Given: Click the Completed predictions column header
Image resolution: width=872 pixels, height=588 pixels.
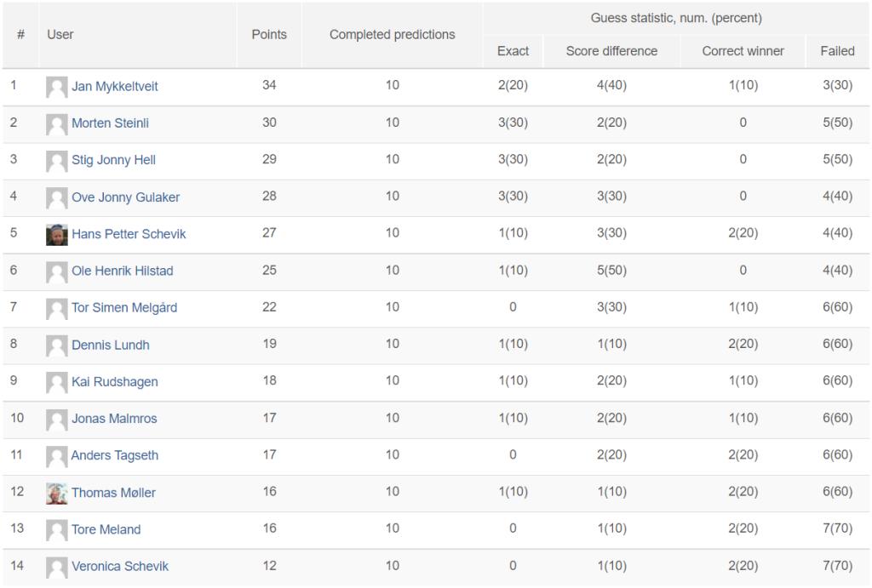Looking at the screenshot, I should pyautogui.click(x=392, y=35).
